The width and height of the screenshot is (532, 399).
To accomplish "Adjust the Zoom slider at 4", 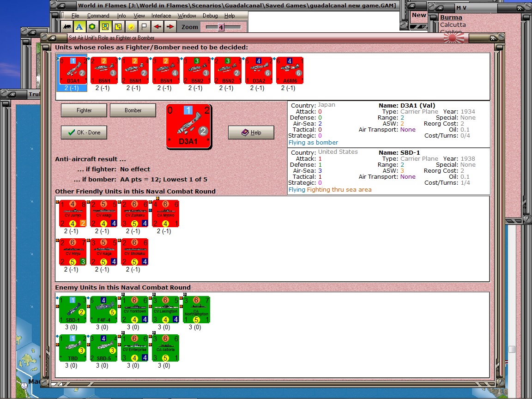I will tap(221, 27).
